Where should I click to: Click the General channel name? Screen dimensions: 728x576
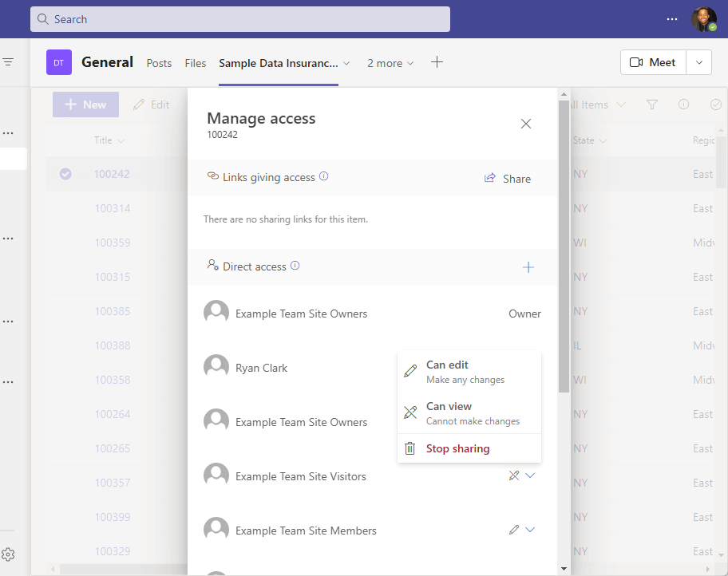click(x=107, y=62)
